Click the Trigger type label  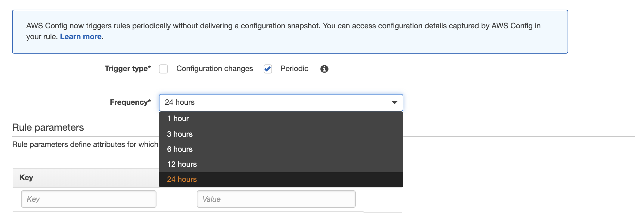coord(128,69)
